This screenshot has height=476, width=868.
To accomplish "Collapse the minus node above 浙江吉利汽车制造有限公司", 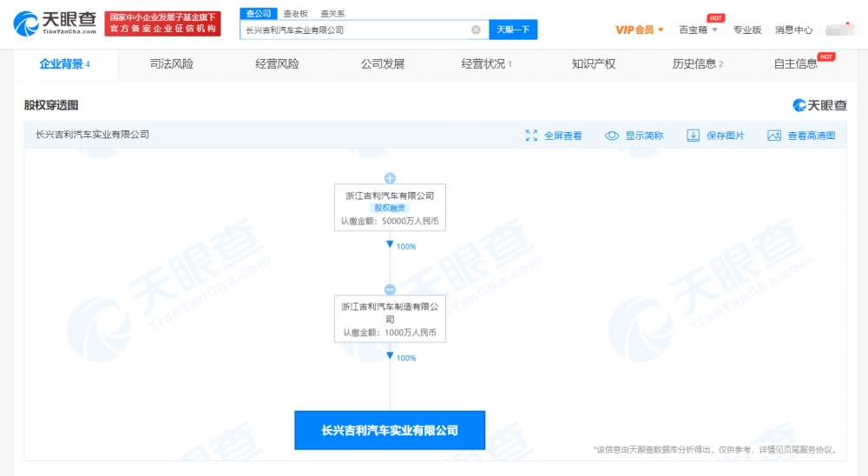I will click(x=390, y=289).
